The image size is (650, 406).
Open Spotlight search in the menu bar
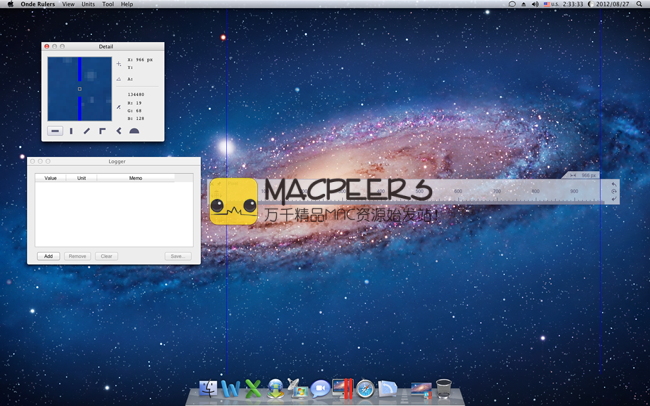point(640,4)
